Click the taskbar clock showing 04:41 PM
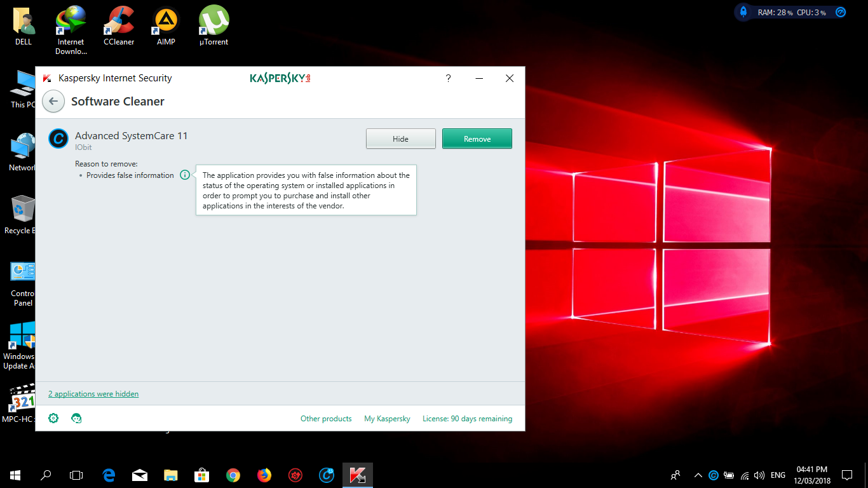The height and width of the screenshot is (488, 868). [811, 475]
